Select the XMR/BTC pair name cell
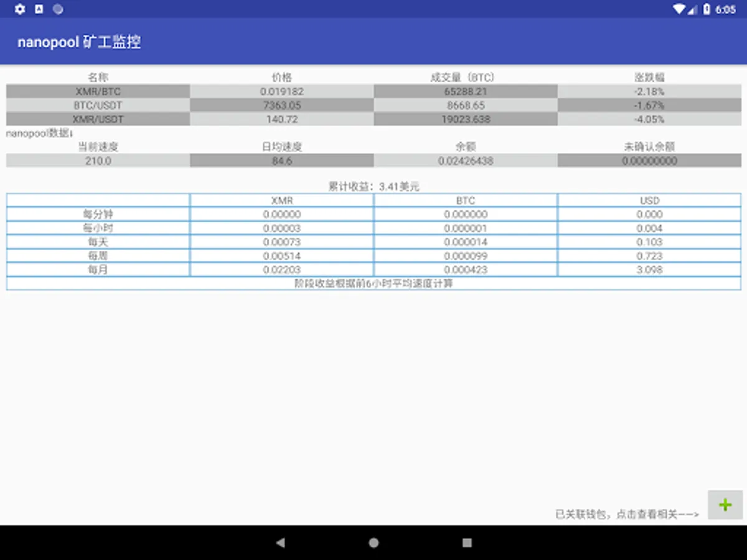 pyautogui.click(x=98, y=91)
